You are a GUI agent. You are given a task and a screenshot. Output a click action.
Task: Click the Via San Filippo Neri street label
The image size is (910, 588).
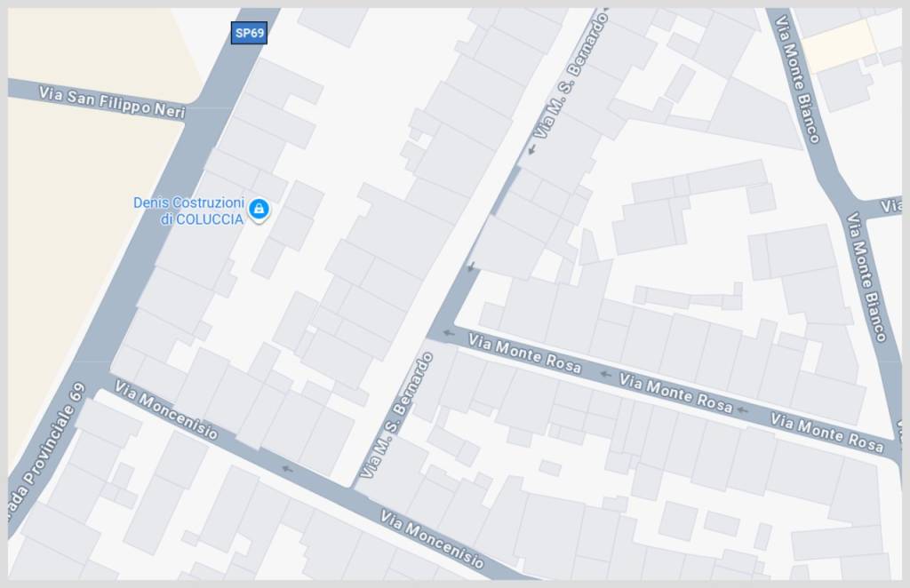click(112, 102)
